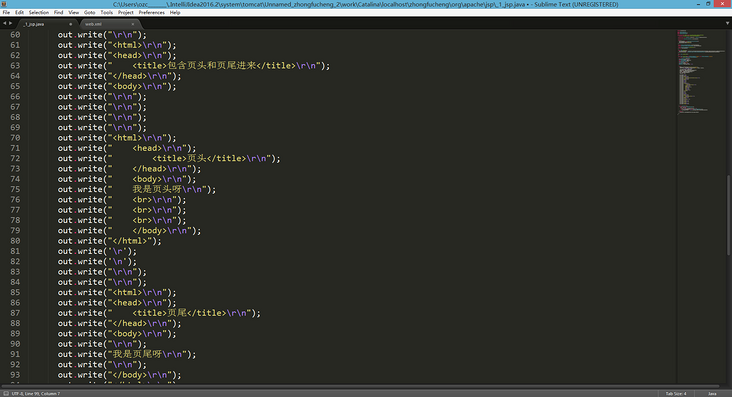Open the Selection menu
The height and width of the screenshot is (397, 732).
click(x=39, y=13)
